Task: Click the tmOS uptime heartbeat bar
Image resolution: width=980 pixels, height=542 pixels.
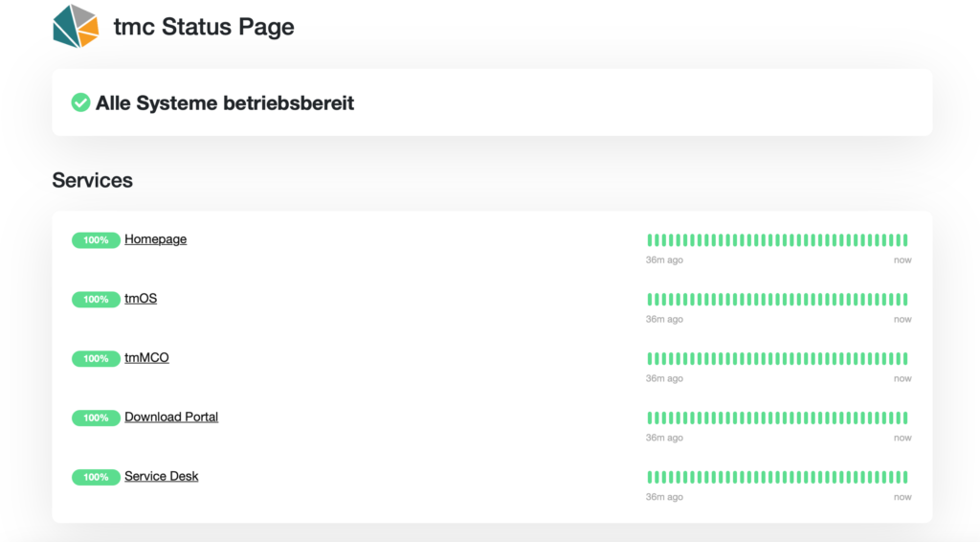Action: tap(777, 300)
